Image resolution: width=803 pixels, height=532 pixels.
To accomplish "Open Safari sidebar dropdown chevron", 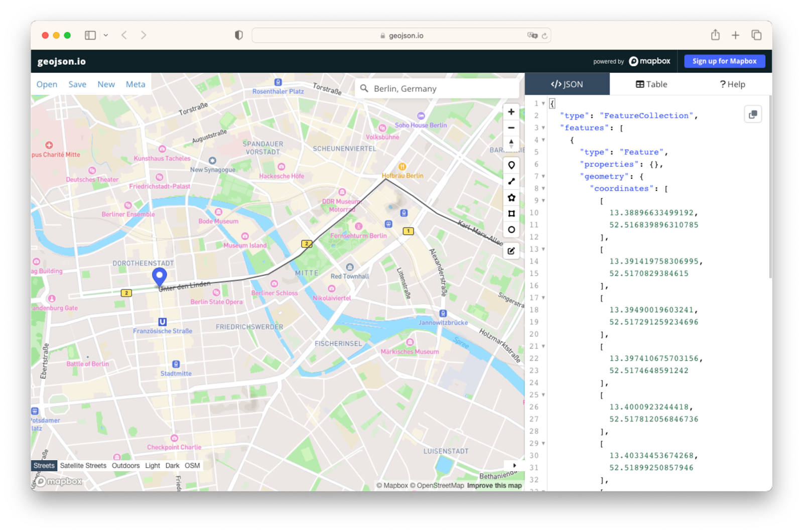I will [x=106, y=35].
